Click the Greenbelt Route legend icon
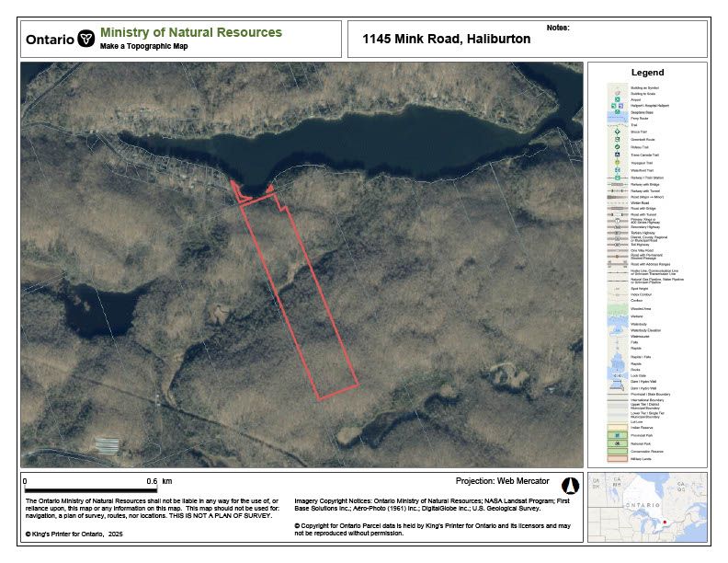 click(x=618, y=139)
